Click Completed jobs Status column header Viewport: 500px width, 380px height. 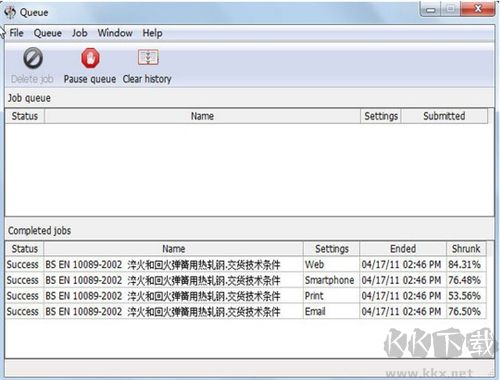click(x=25, y=249)
